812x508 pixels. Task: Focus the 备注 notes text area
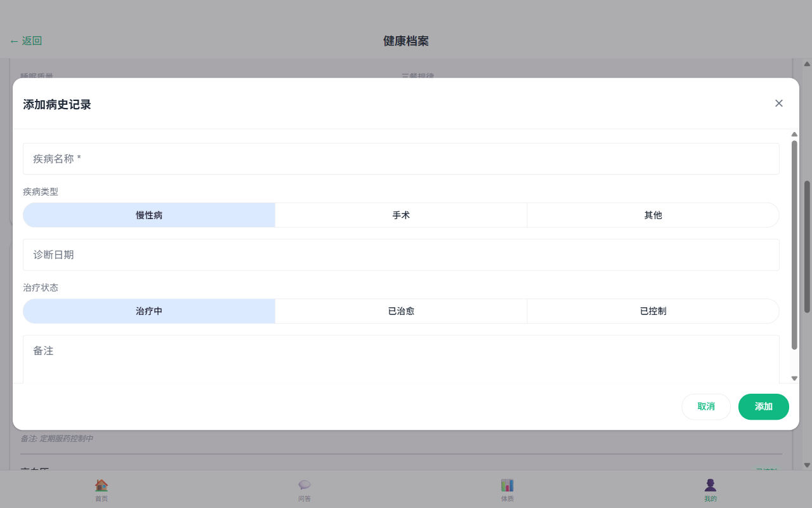401,359
